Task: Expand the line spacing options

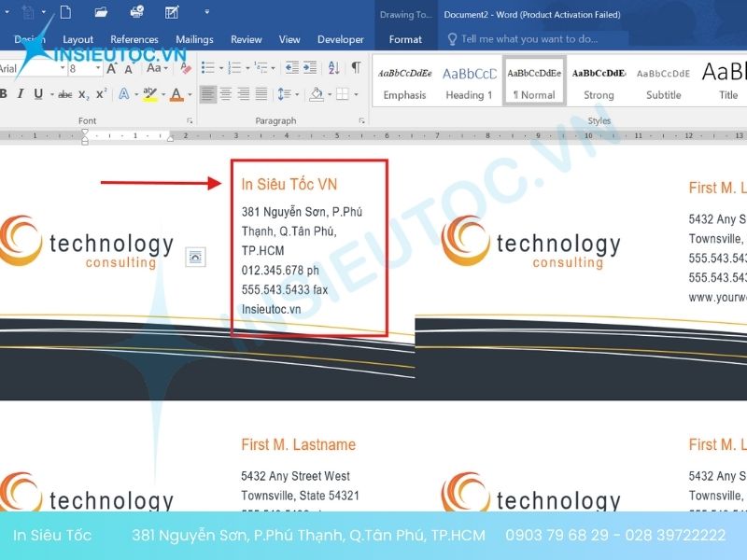Action: [x=284, y=94]
